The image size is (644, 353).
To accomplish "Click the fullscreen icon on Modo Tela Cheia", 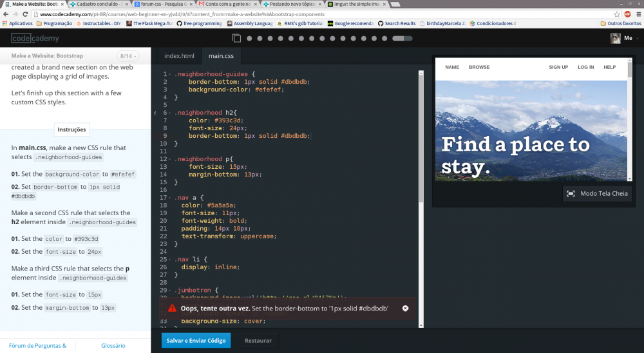I will 571,194.
